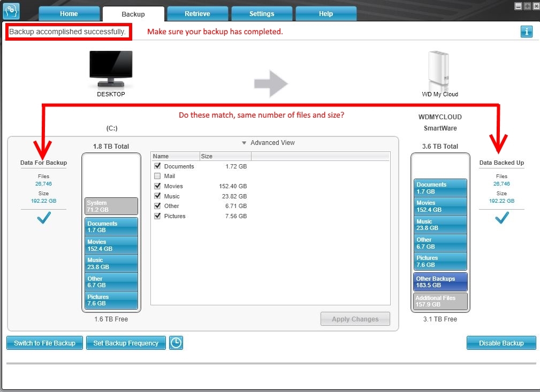Click the checkmark under Data Backed Up
The width and height of the screenshot is (540, 392).
coord(501,218)
